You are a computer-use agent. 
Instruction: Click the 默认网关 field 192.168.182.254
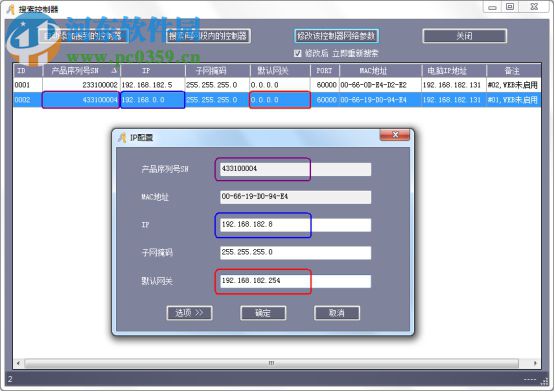click(296, 281)
